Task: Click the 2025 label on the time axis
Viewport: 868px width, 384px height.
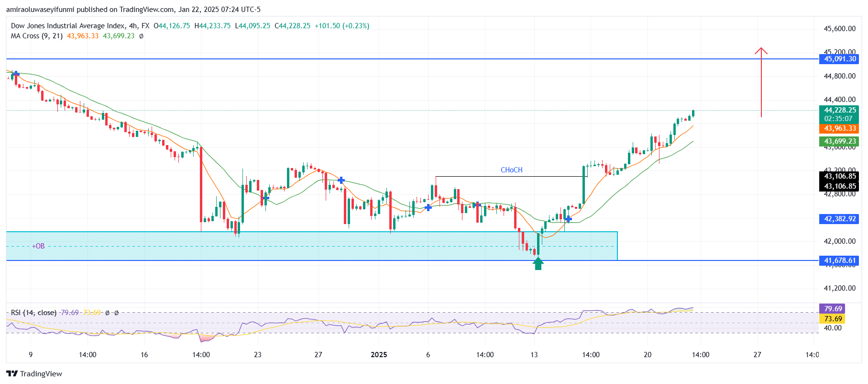Action: click(x=379, y=355)
